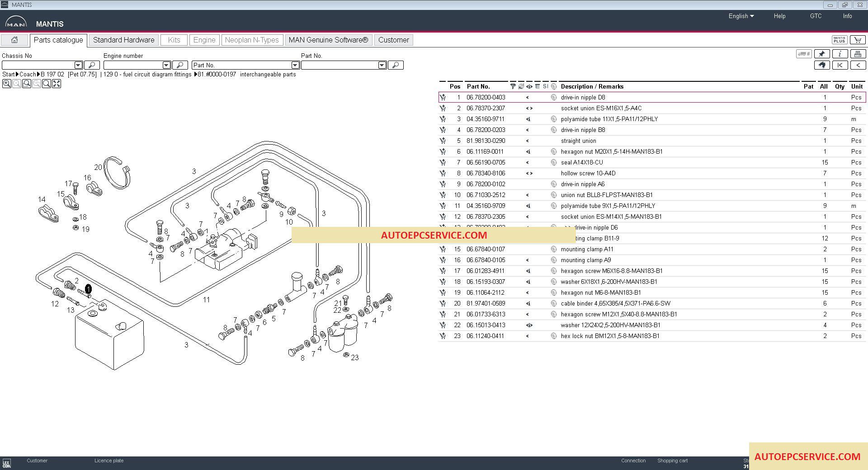The height and width of the screenshot is (470, 868).
Task: Select part number 06.01283-4911
Action: point(486,271)
